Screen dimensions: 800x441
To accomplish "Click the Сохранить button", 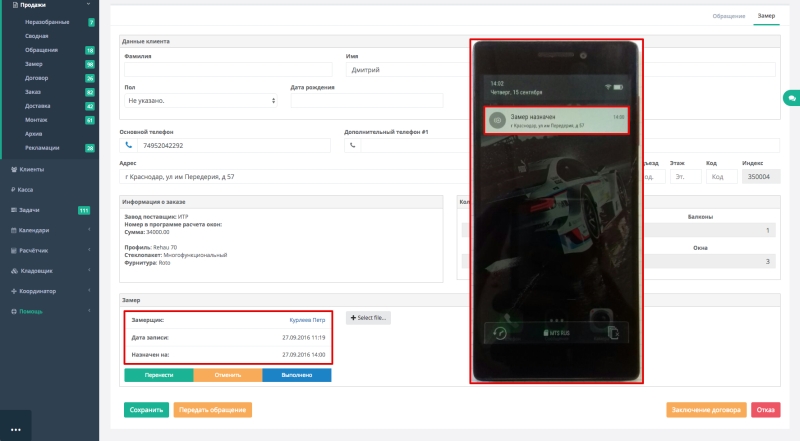I will coord(146,410).
